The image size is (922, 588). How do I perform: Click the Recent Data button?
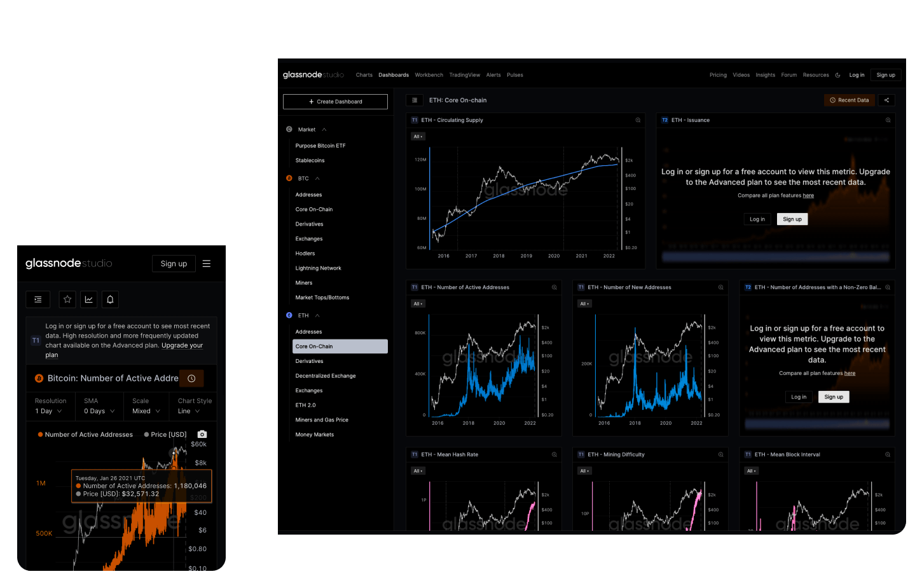(850, 100)
